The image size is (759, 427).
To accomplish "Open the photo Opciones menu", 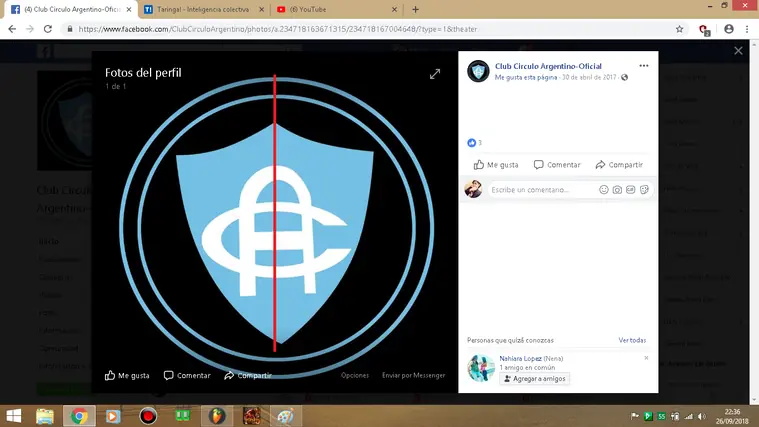I will [x=355, y=375].
